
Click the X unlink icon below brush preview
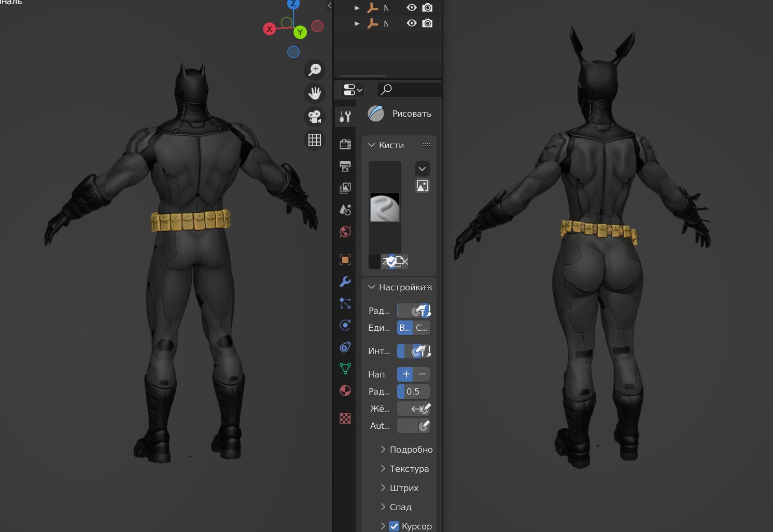(x=405, y=262)
